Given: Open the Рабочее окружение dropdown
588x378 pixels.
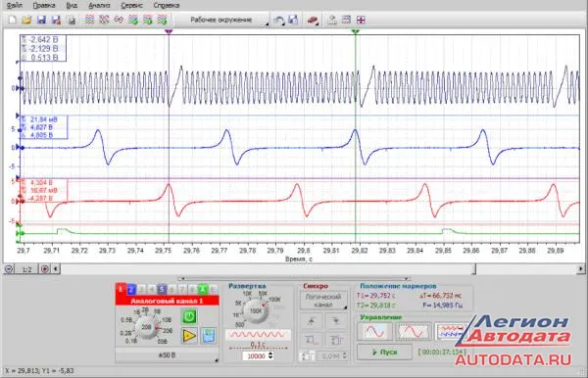Looking at the screenshot, I should [x=221, y=20].
